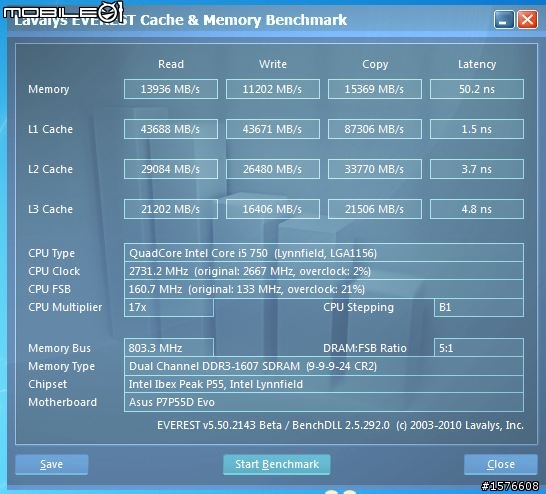
Task: Click the CPU Stepping label
Action: tap(358, 307)
